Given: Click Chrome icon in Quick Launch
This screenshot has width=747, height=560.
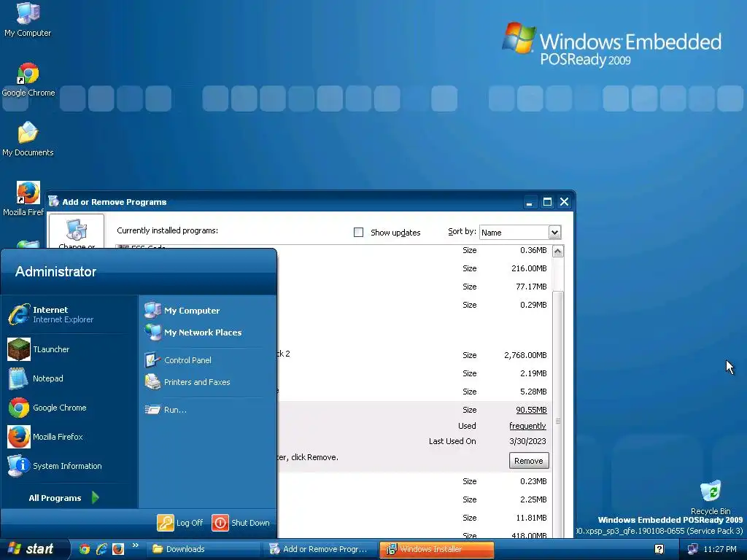Looking at the screenshot, I should 85,549.
